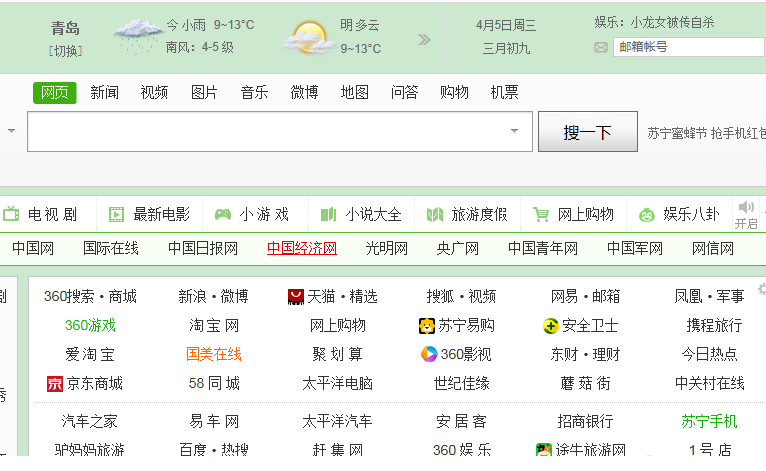Viewport: 766px width, 471px height.
Task: Click the book icon beside 小说大全
Action: pos(328,214)
